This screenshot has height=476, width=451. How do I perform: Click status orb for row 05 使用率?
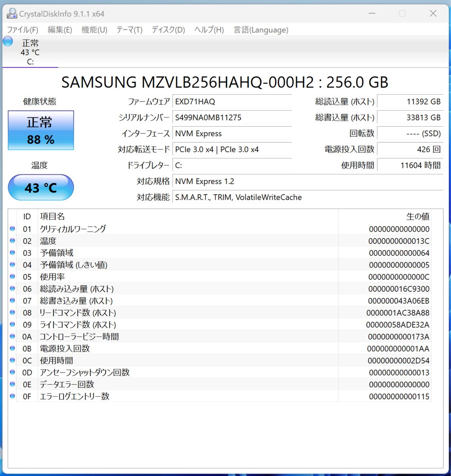(x=12, y=276)
